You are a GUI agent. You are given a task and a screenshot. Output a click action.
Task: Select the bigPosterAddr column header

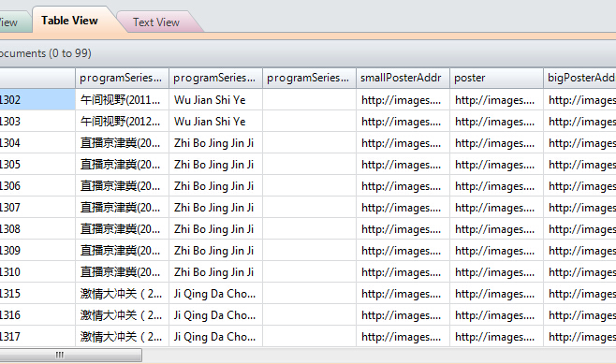(579, 78)
